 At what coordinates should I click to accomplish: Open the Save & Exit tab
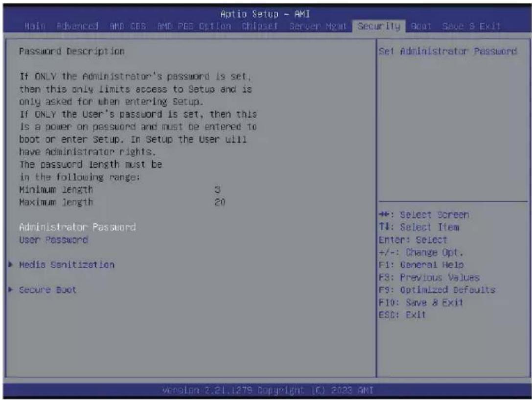(471, 26)
